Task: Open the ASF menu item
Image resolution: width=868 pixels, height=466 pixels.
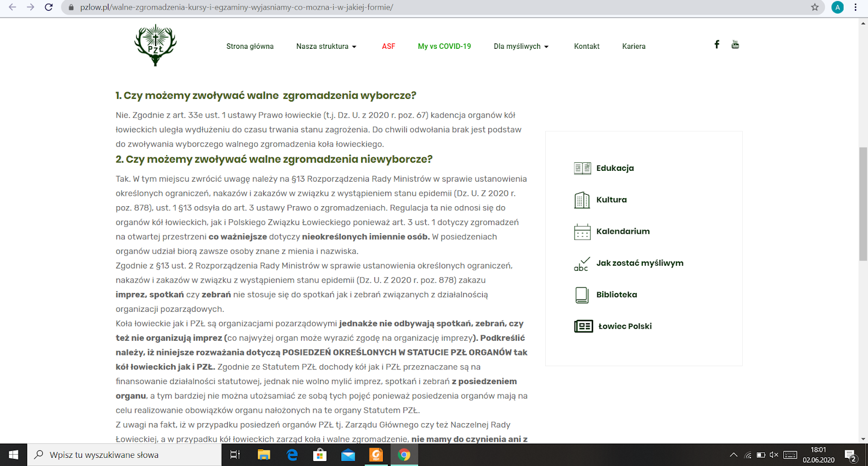Action: click(x=388, y=47)
